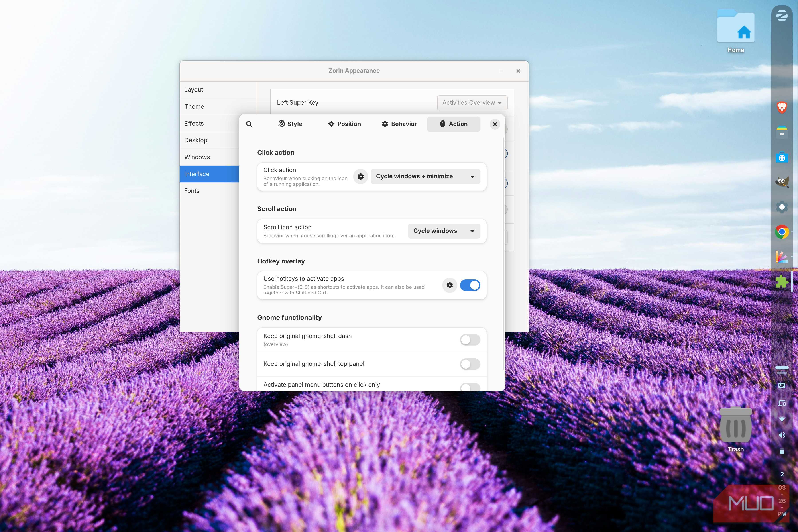798x532 pixels.
Task: Switch to the Behavior tab
Action: click(x=399, y=124)
